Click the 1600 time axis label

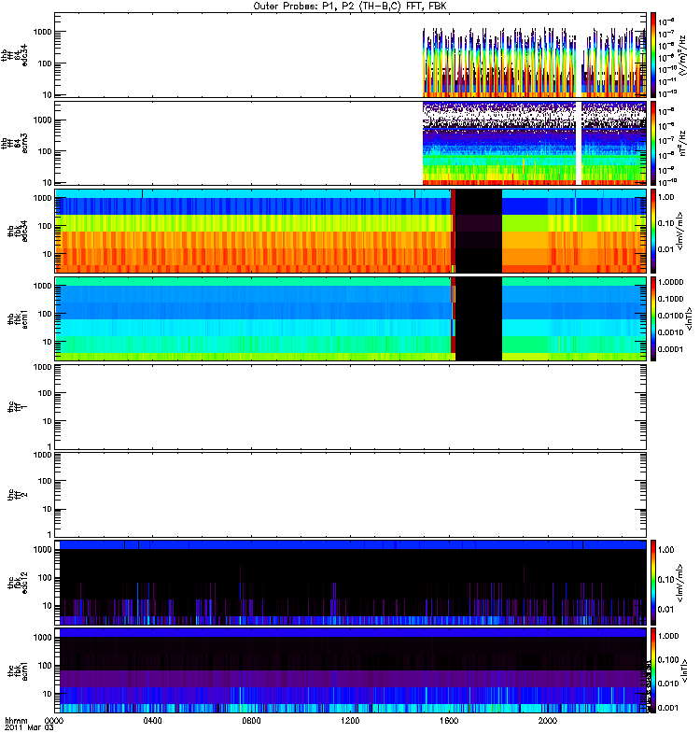(449, 720)
